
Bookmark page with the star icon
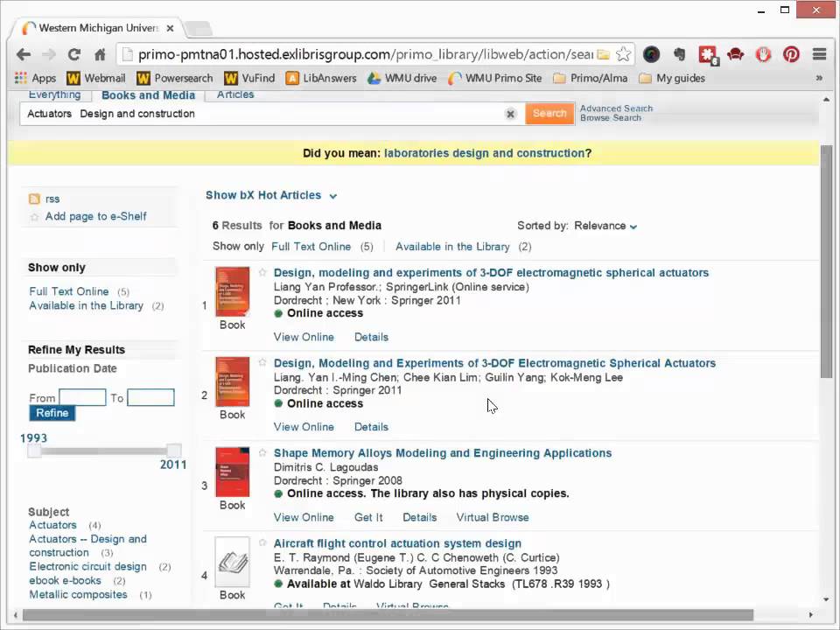pyautogui.click(x=623, y=54)
